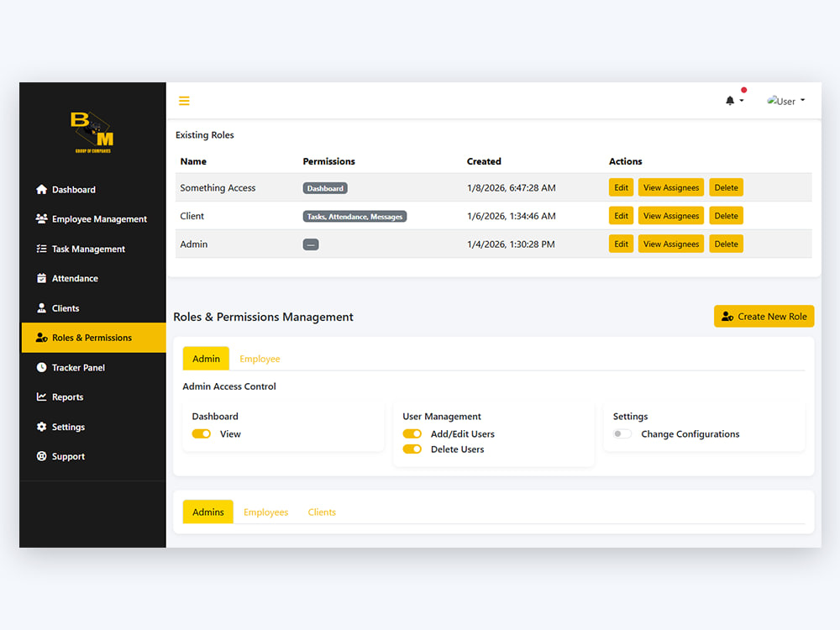
Task: Expand the notifications dropdown caret
Action: [742, 100]
